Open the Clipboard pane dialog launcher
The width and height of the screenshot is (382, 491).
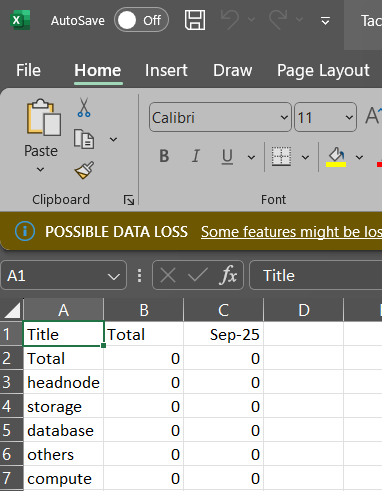[x=129, y=200]
